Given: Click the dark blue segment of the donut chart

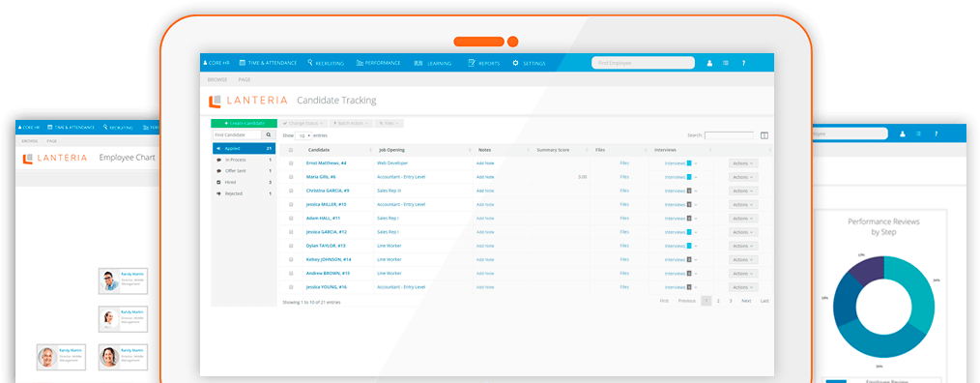Looking at the screenshot, I should 846,301.
